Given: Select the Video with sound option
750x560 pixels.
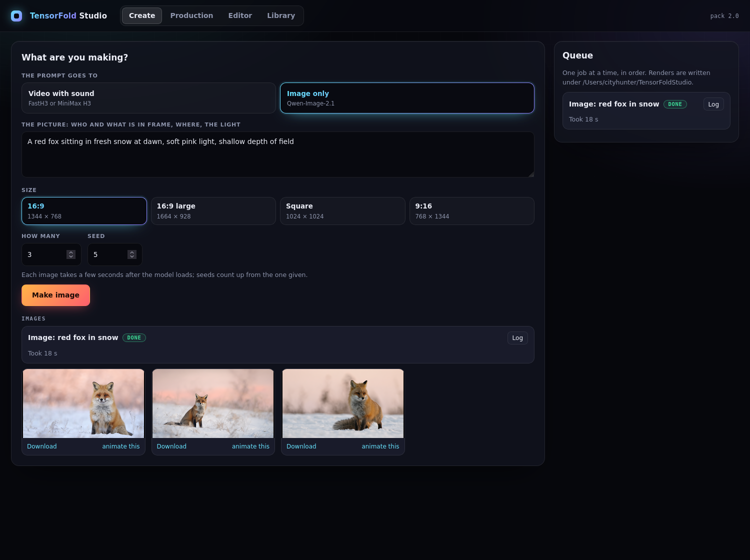Looking at the screenshot, I should 148,98.
